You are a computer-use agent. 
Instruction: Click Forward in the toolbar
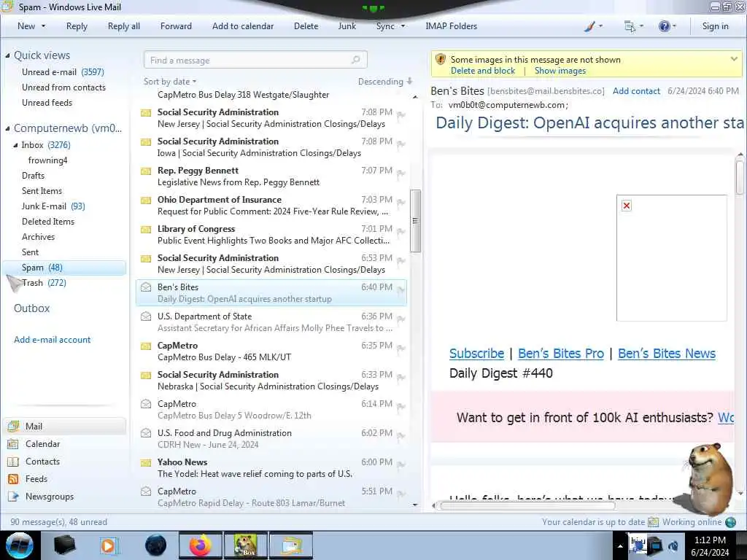(176, 26)
